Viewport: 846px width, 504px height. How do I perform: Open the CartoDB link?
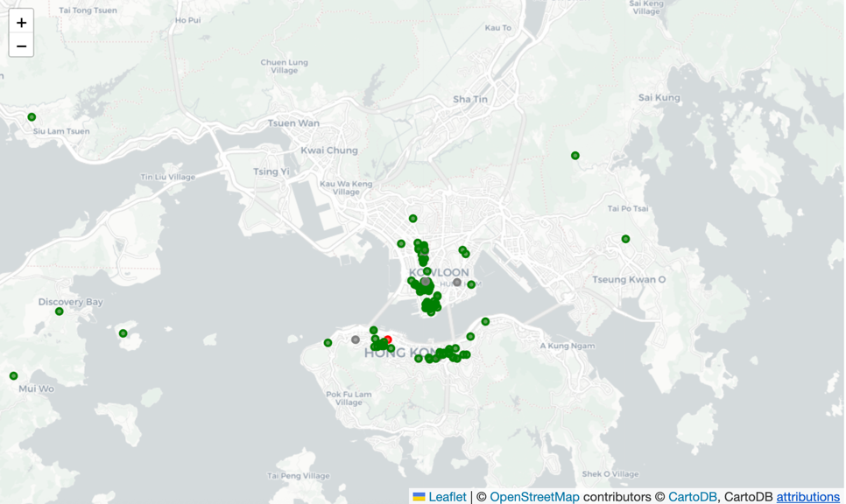click(692, 496)
